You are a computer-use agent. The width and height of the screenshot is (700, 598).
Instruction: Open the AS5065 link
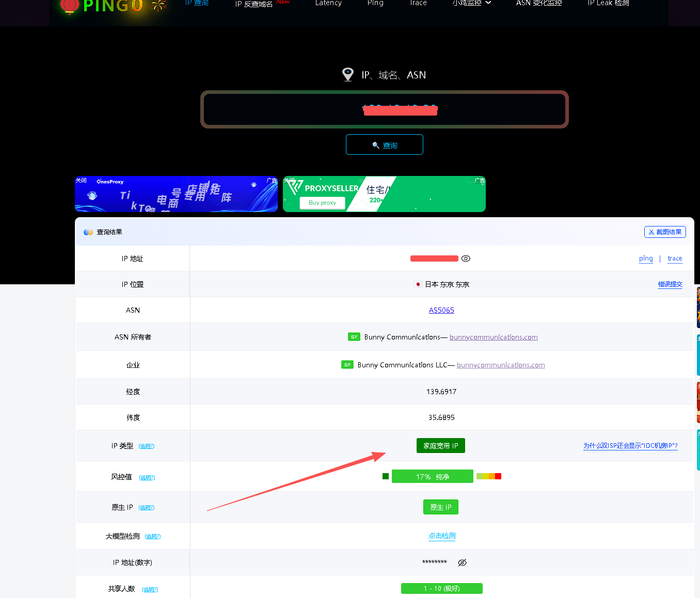pos(441,310)
